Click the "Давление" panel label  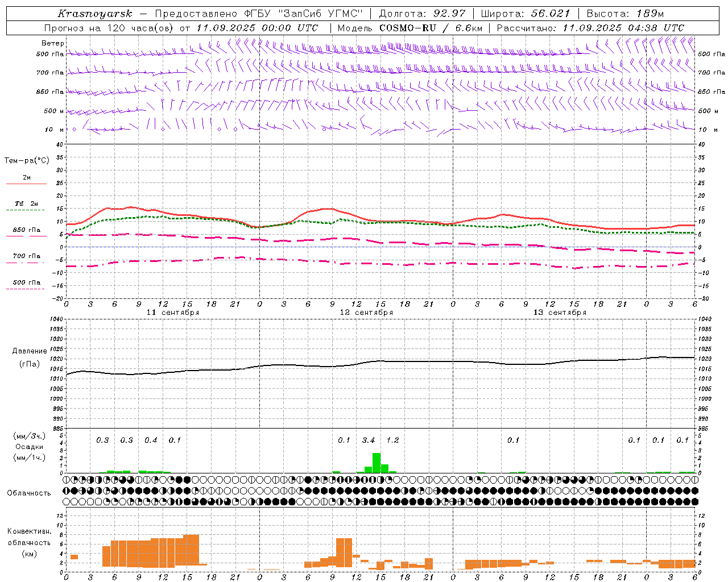(x=30, y=351)
